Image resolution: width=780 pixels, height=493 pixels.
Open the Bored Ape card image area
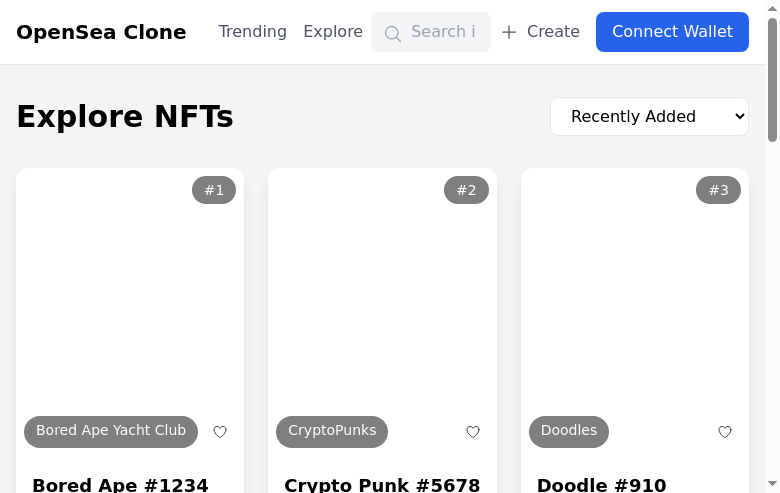(x=130, y=312)
